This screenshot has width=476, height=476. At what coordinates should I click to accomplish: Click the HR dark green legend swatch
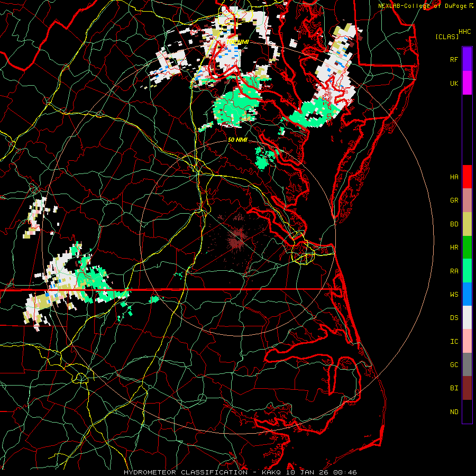click(467, 248)
